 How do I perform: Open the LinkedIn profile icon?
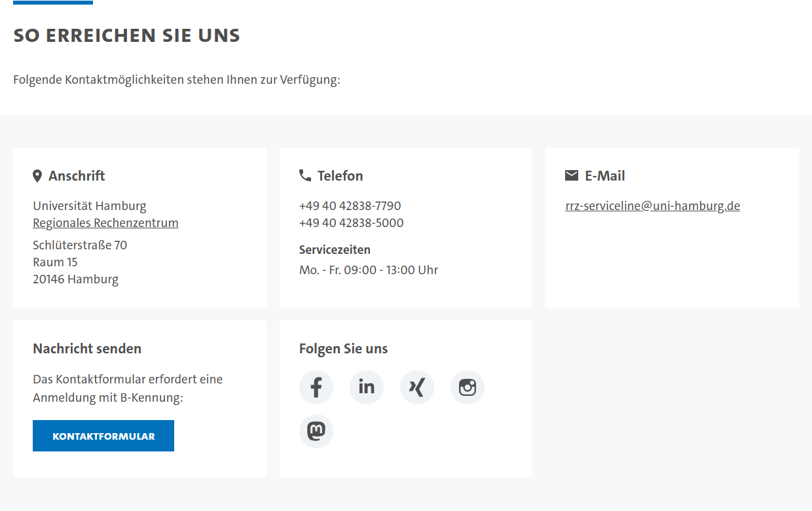tap(367, 387)
